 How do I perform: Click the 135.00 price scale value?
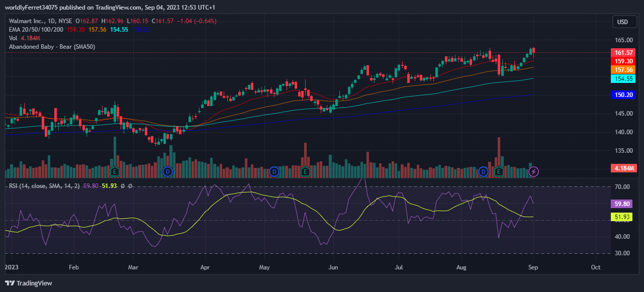[623, 150]
